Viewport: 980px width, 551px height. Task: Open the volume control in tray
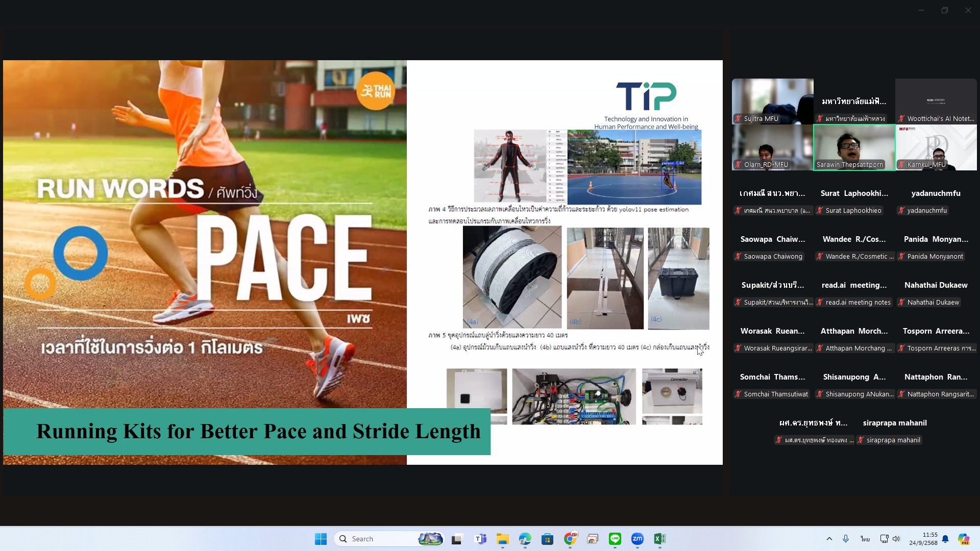pyautogui.click(x=896, y=539)
